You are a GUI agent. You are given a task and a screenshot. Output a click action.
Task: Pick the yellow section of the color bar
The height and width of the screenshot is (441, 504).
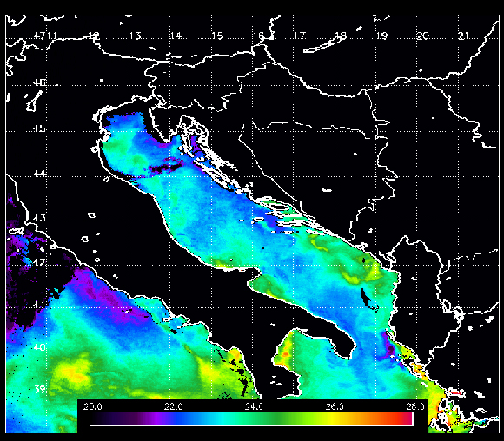[335, 418]
